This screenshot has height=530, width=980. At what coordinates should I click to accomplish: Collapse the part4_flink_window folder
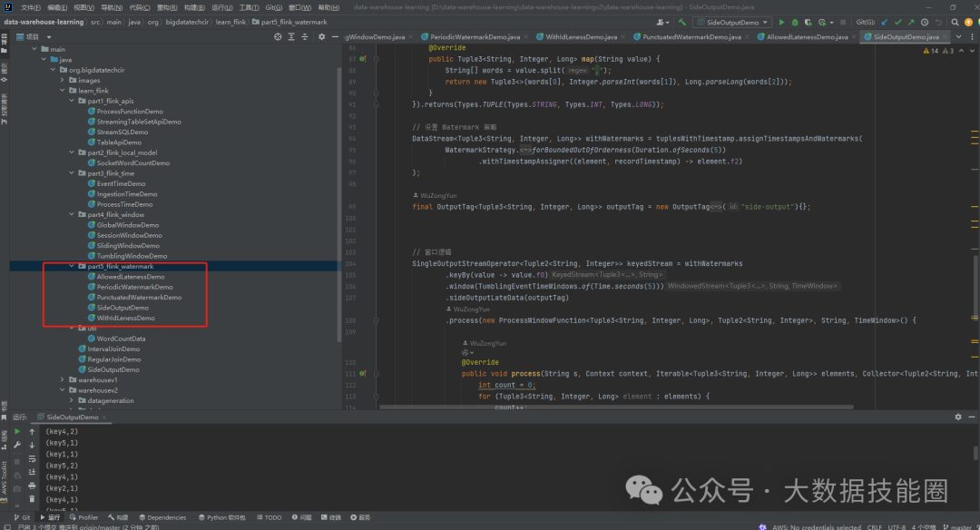72,214
